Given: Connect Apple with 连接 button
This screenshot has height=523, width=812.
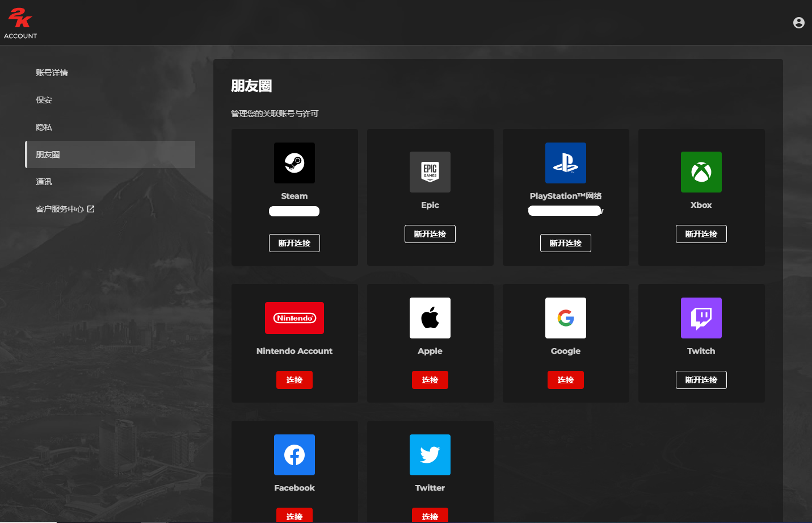Looking at the screenshot, I should coord(430,380).
